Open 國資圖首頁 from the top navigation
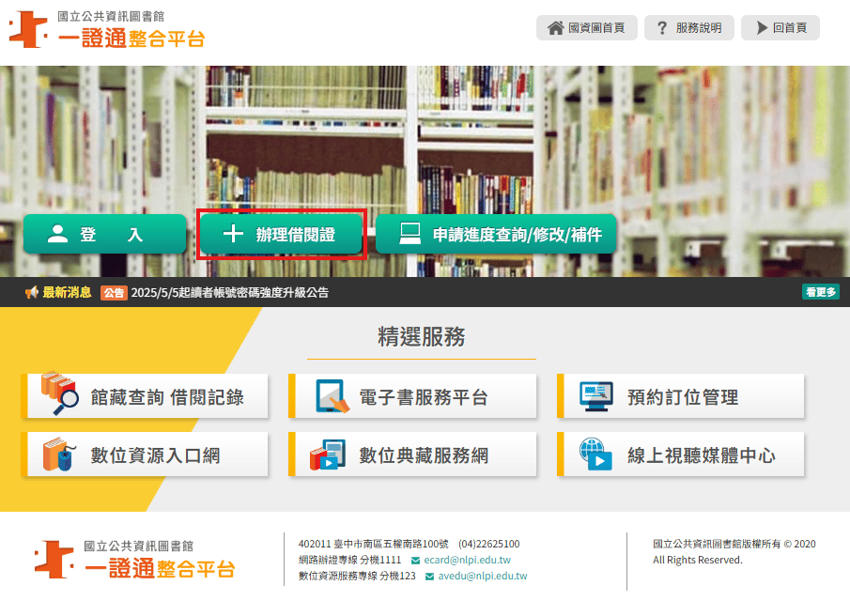 586,28
